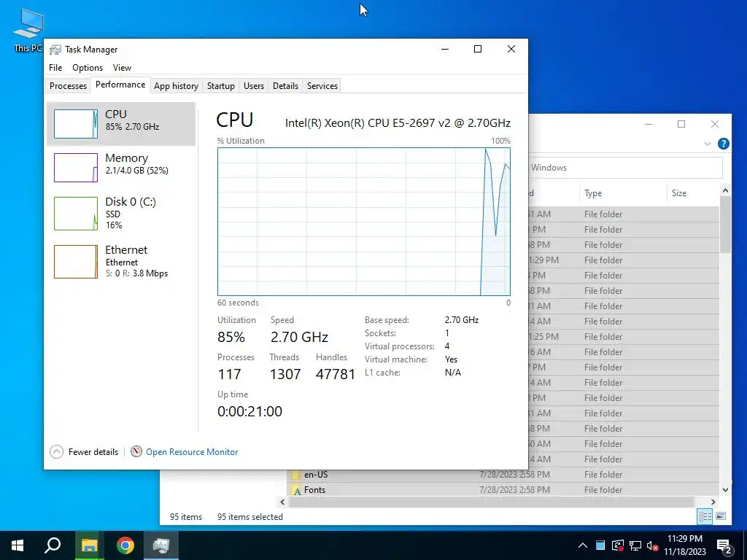
Task: Show hidden system tray icons chevron
Action: [x=583, y=545]
